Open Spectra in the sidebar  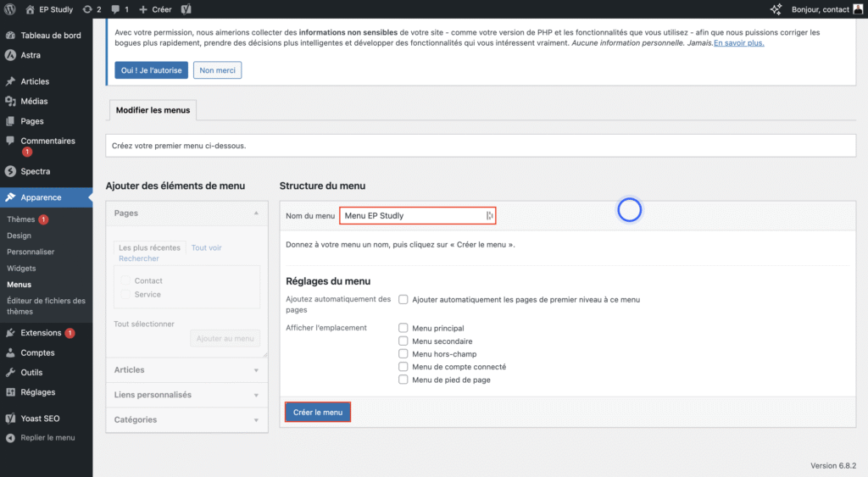(35, 171)
